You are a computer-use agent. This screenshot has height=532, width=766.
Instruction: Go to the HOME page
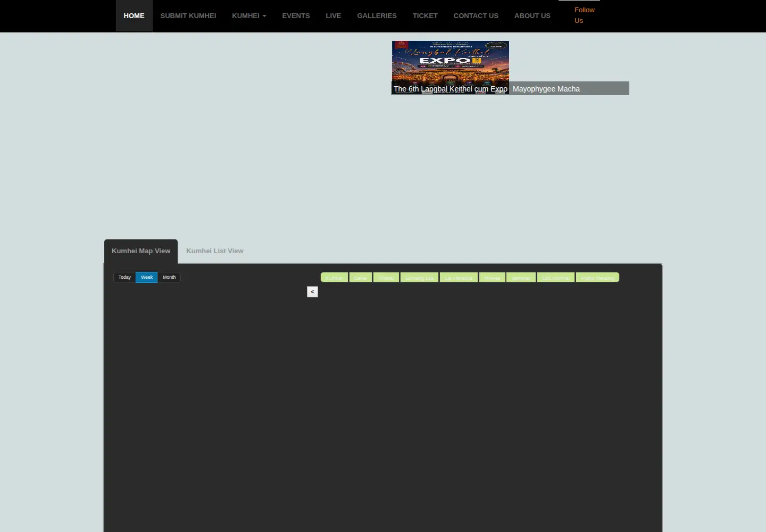click(134, 16)
